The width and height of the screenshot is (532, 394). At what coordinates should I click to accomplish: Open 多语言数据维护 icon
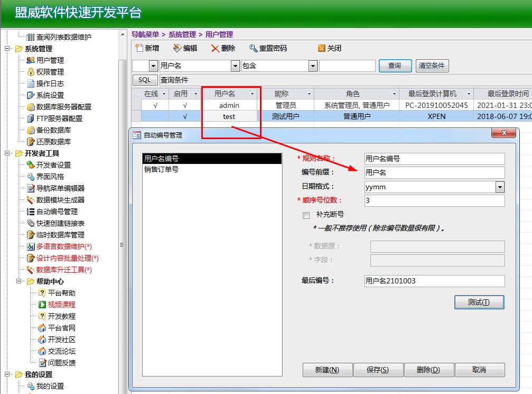pos(31,246)
